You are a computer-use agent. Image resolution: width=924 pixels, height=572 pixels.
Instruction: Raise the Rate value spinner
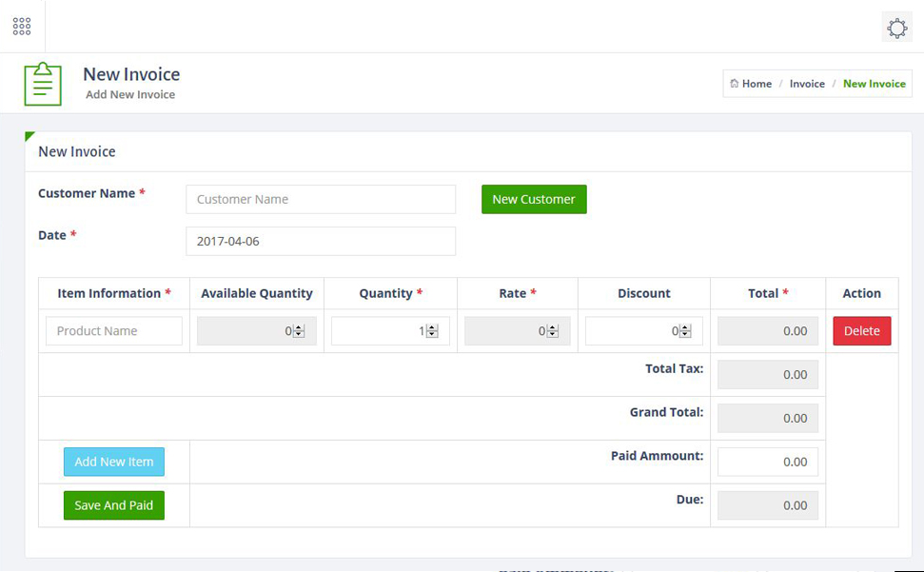[x=553, y=327]
